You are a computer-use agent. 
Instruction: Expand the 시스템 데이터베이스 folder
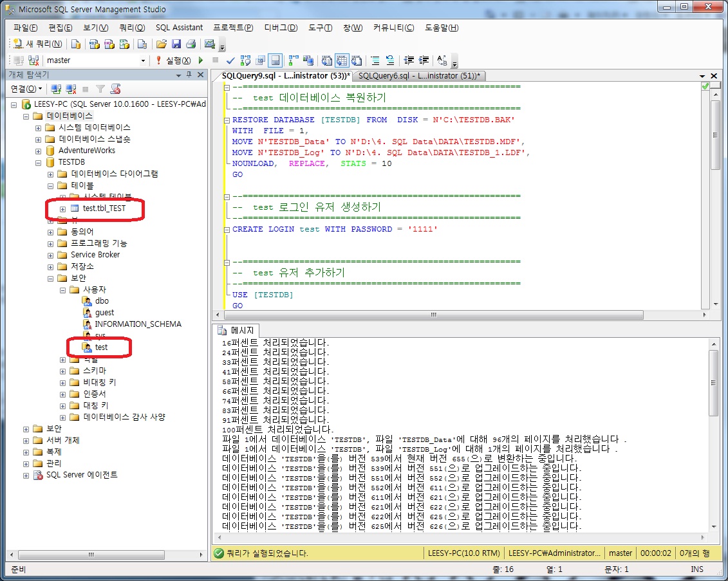38,127
